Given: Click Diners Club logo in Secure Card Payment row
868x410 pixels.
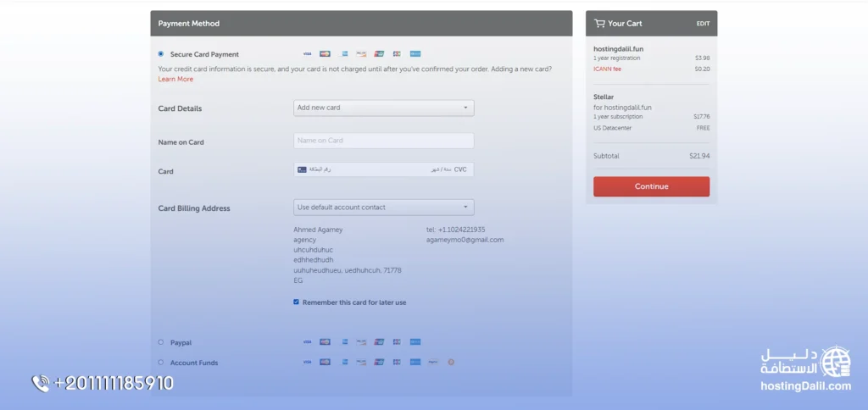Looking at the screenshot, I should (x=415, y=53).
